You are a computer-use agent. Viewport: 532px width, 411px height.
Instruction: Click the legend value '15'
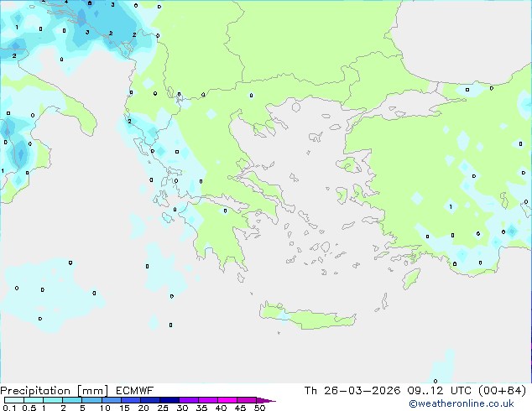124,408
